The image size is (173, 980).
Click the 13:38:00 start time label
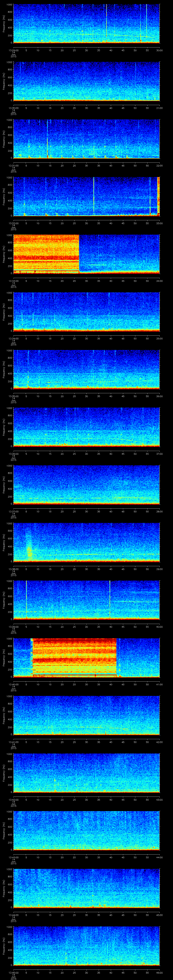coord(13,569)
